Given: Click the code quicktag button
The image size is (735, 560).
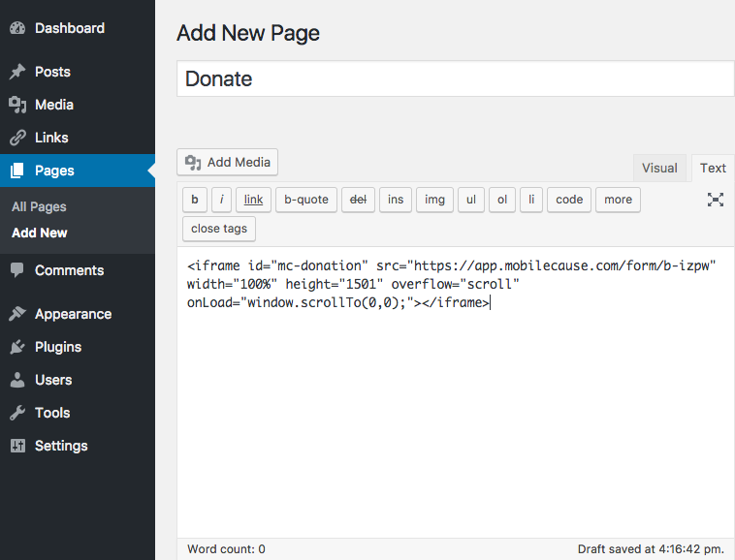Looking at the screenshot, I should coord(569,200).
